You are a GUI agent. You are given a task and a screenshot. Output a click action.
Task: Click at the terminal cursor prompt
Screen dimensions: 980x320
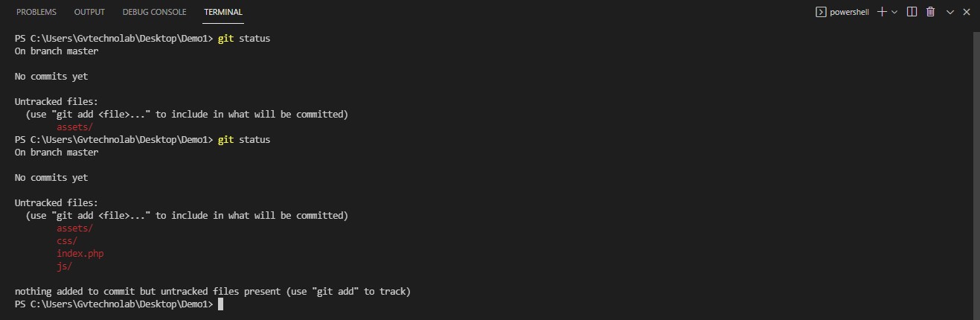220,304
